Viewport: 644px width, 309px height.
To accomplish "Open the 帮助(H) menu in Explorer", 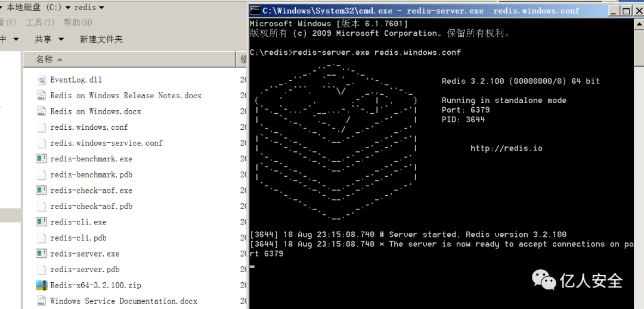I will (x=78, y=23).
